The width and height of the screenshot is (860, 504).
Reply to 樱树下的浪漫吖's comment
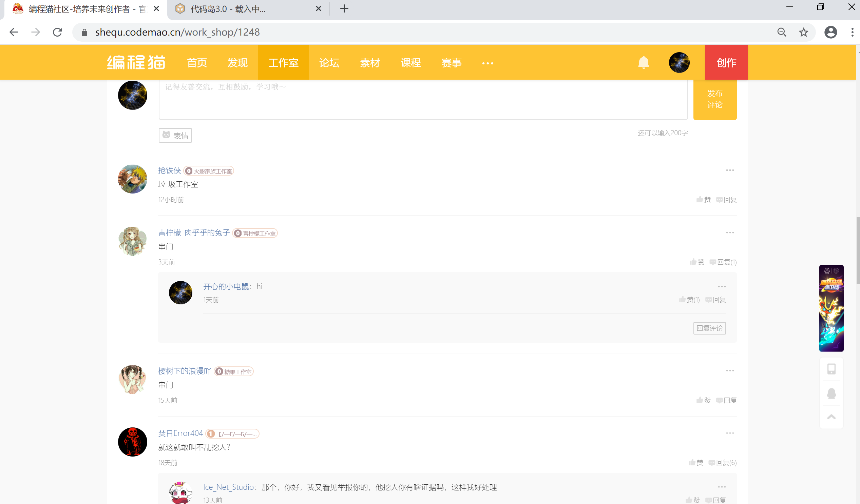click(x=727, y=400)
